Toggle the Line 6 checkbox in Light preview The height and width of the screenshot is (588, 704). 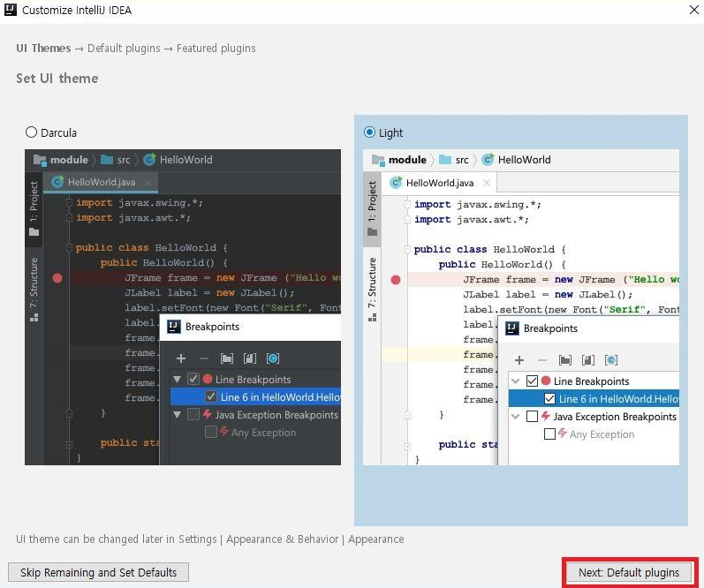[x=550, y=398]
